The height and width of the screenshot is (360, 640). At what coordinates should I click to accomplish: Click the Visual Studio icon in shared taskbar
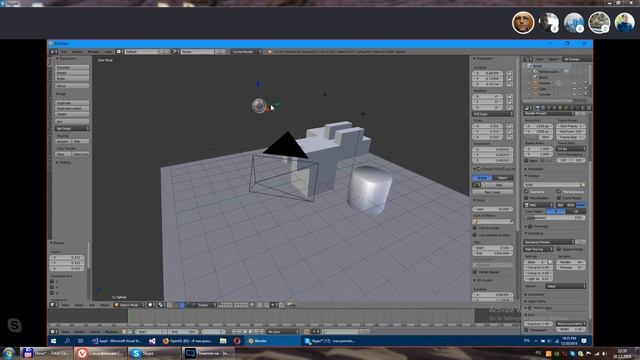152,341
